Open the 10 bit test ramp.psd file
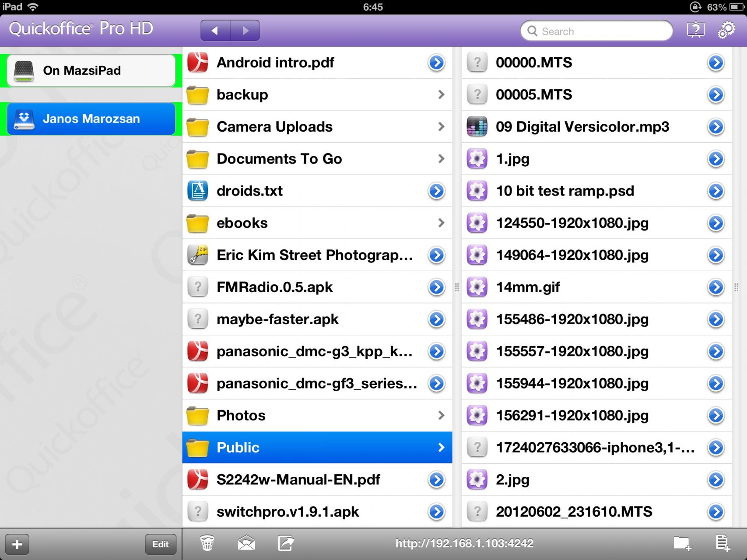Screen dimensions: 747x560 (x=596, y=191)
